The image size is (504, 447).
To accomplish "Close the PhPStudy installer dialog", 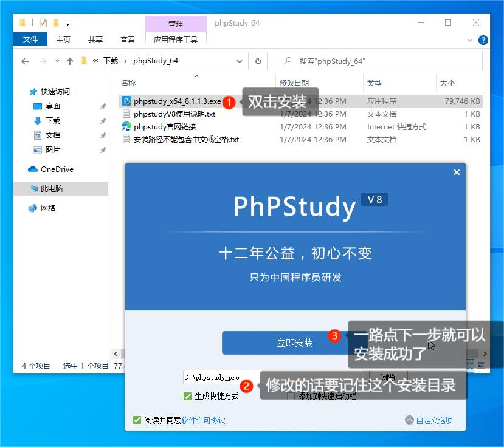I will (x=457, y=172).
